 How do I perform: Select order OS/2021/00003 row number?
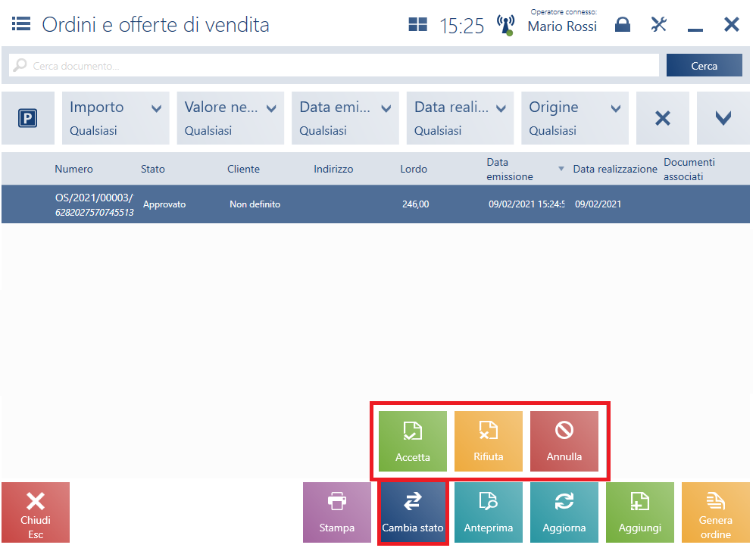coord(94,204)
